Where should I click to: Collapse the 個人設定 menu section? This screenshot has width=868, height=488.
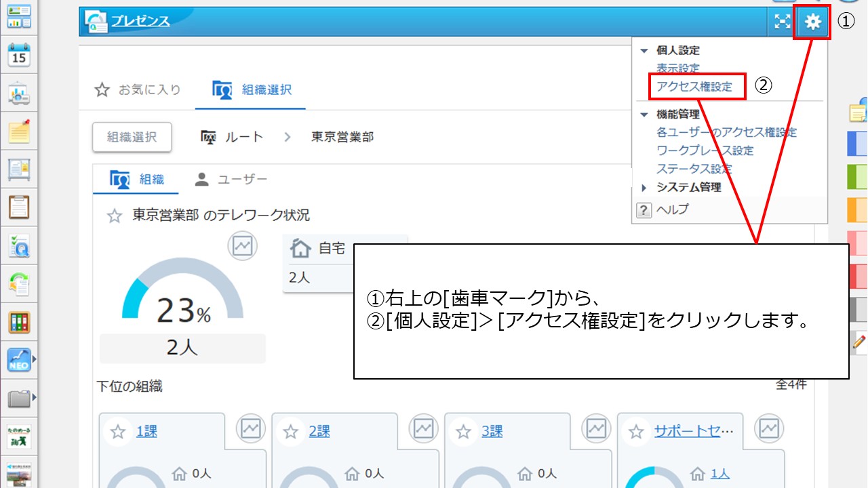pyautogui.click(x=644, y=51)
